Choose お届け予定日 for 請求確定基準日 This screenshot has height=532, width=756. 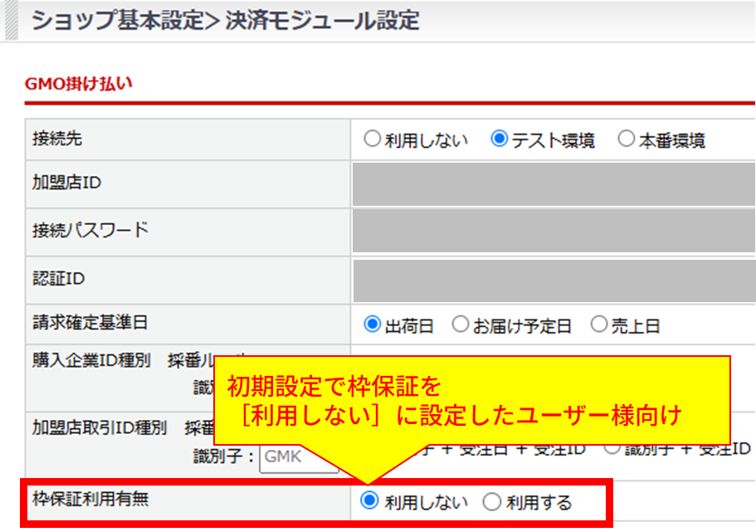point(461,325)
